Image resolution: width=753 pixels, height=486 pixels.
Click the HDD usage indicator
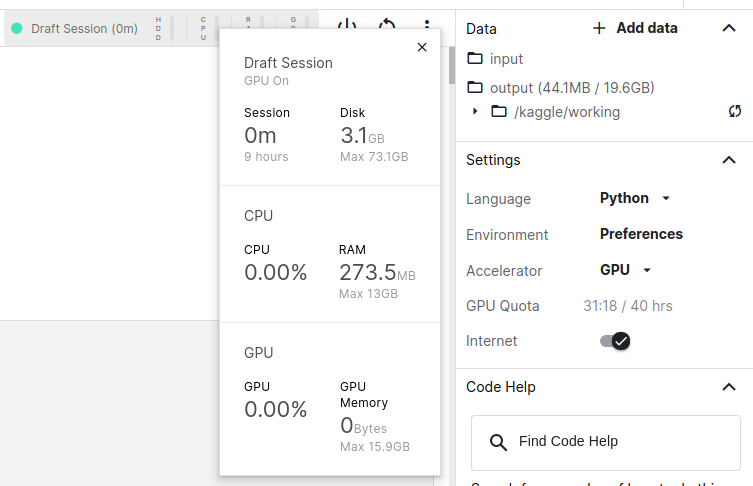[x=164, y=28]
